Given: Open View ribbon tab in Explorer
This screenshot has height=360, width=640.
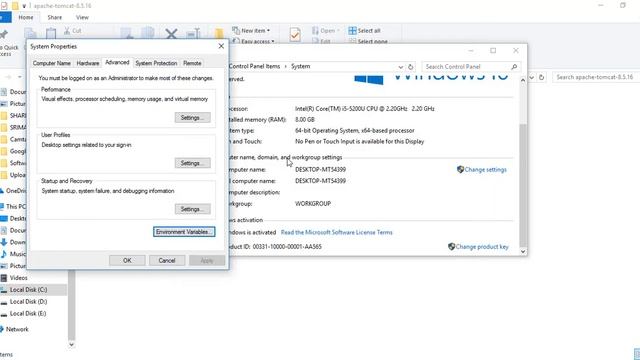Looking at the screenshot, I should click(82, 18).
